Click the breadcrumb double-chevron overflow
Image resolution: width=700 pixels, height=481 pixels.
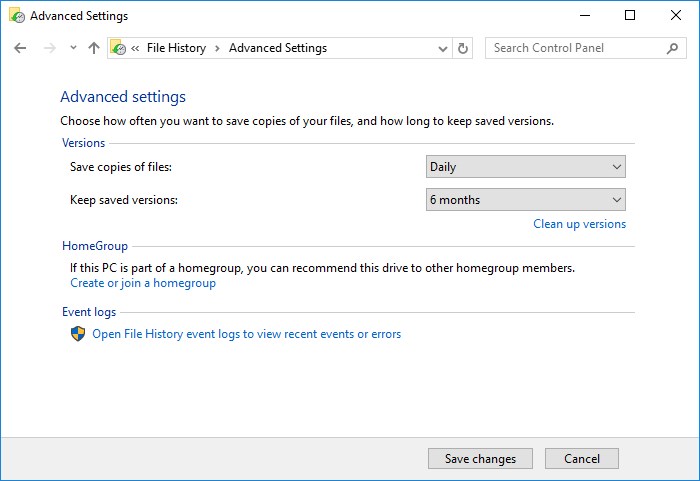pos(135,48)
